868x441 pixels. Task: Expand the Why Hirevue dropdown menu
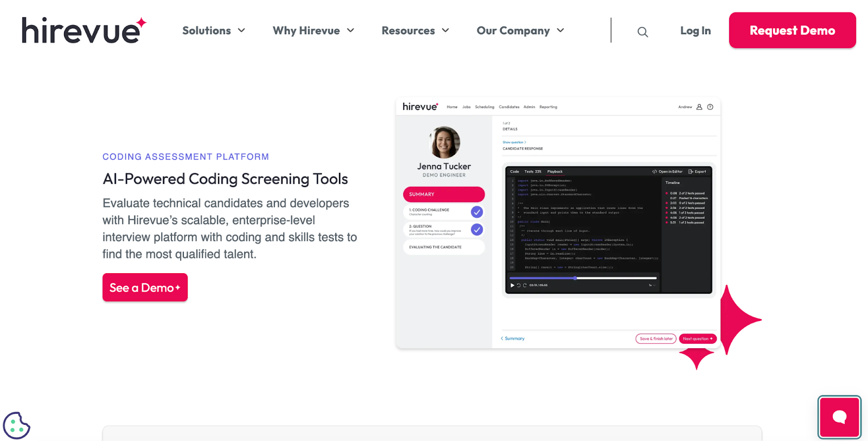pos(314,30)
